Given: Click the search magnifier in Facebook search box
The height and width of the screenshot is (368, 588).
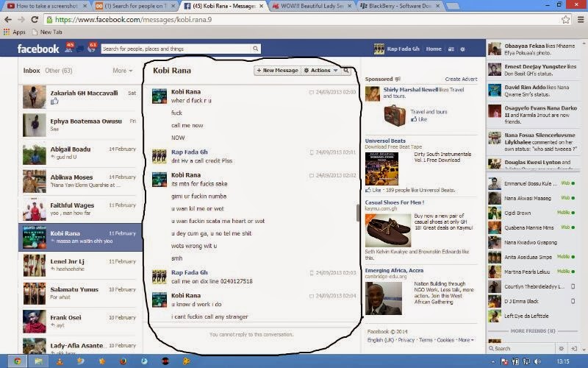Looking at the screenshot, I should (255, 49).
